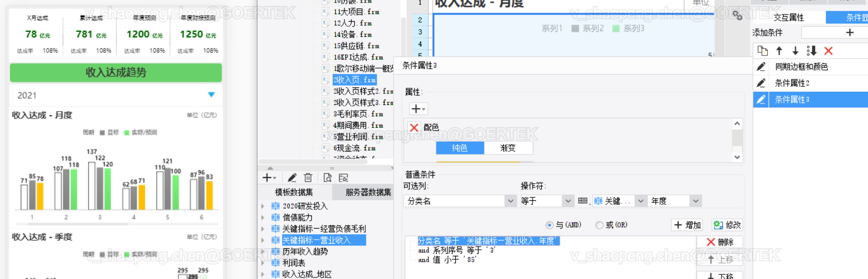Expand the 历年收入趋势 dataset node
This screenshot has height=279, width=868.
pyautogui.click(x=263, y=251)
